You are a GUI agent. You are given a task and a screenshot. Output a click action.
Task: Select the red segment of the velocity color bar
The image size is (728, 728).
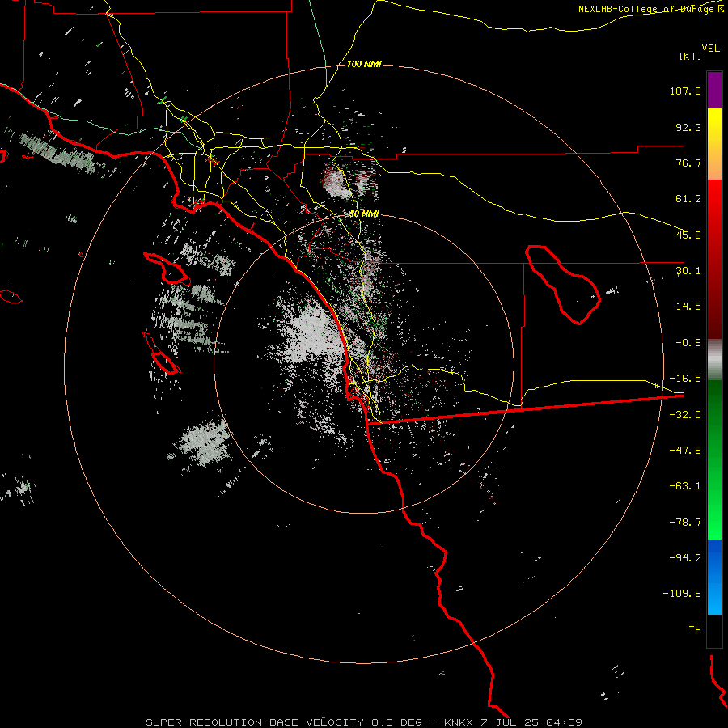[x=714, y=259]
